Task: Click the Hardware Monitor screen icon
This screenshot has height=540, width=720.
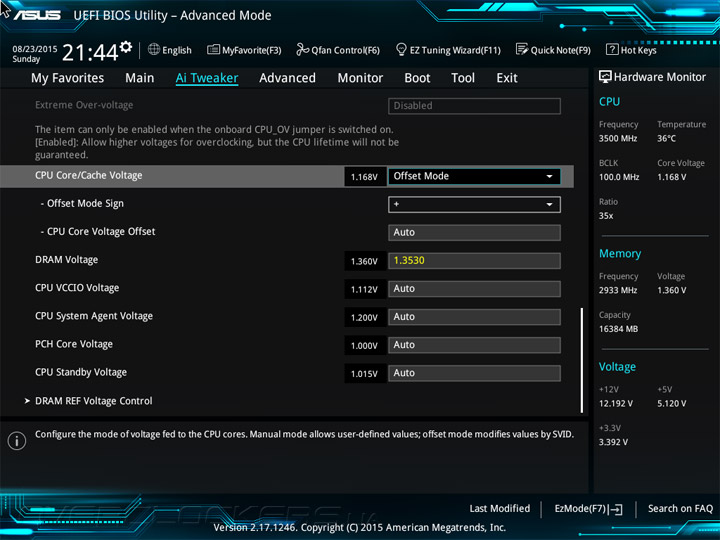Action: (605, 77)
